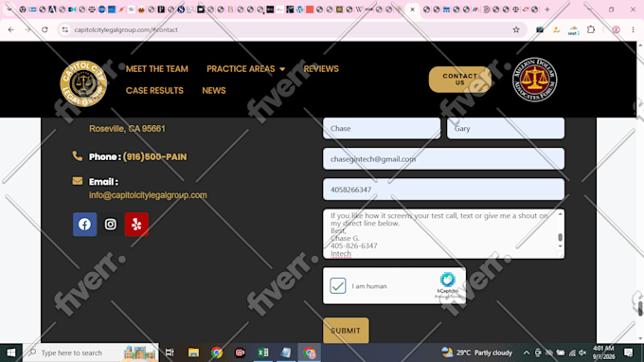Open the weather widget 29°C Partly cloudy
Screen dimensions: 644x362
(476, 353)
